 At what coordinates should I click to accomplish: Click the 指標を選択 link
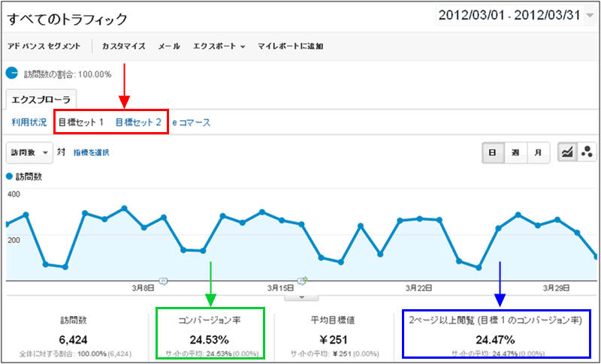(x=92, y=153)
